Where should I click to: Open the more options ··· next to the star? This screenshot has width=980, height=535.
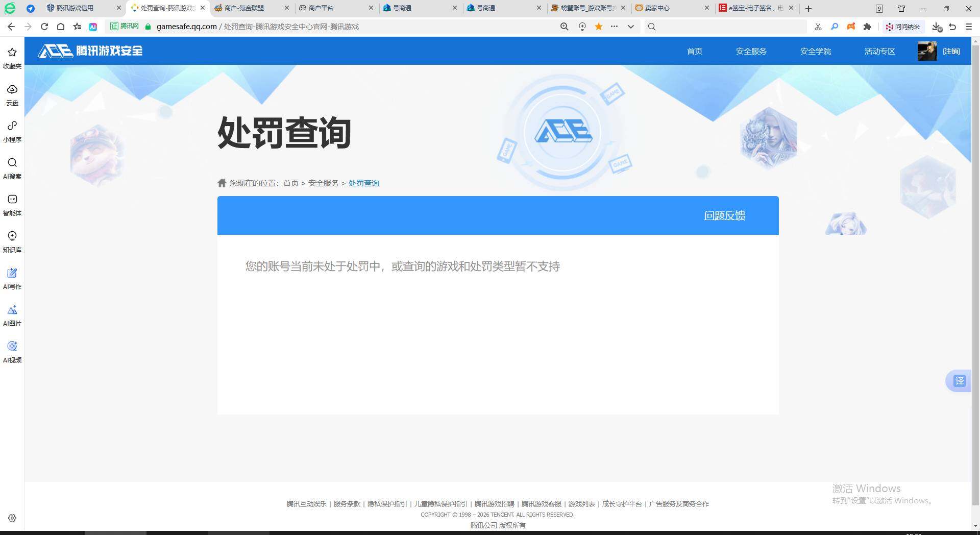point(615,27)
